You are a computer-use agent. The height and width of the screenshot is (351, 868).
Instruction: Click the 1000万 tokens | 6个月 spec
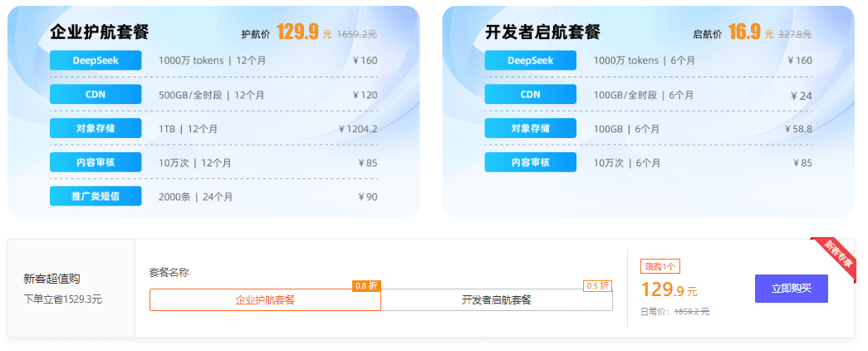click(x=645, y=61)
